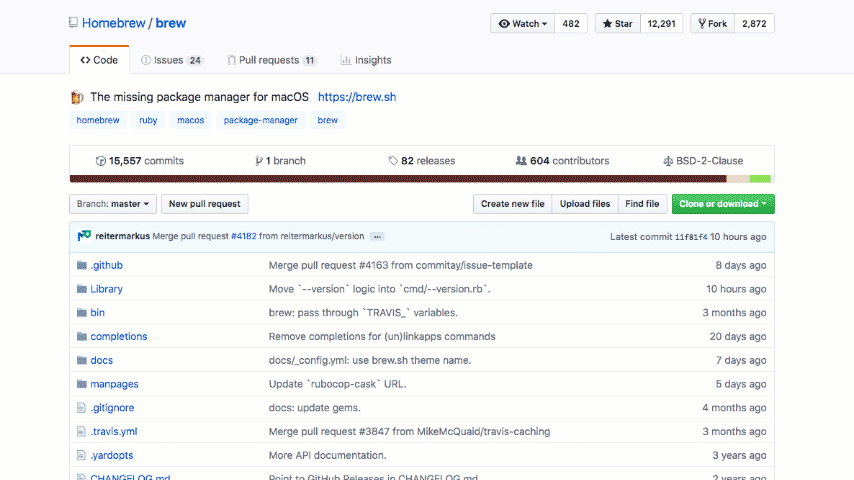This screenshot has width=854, height=480.
Task: Open the 15,557 commits link
Action: pyautogui.click(x=140, y=161)
